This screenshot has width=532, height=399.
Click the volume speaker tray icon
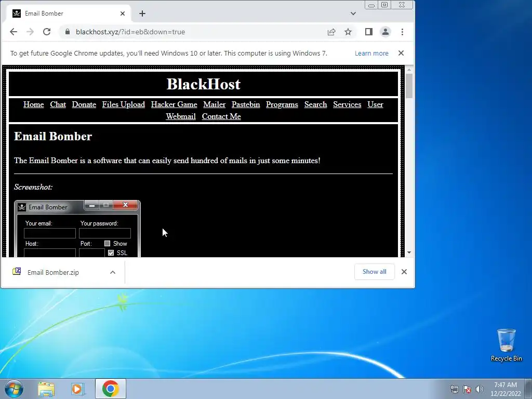(480, 389)
